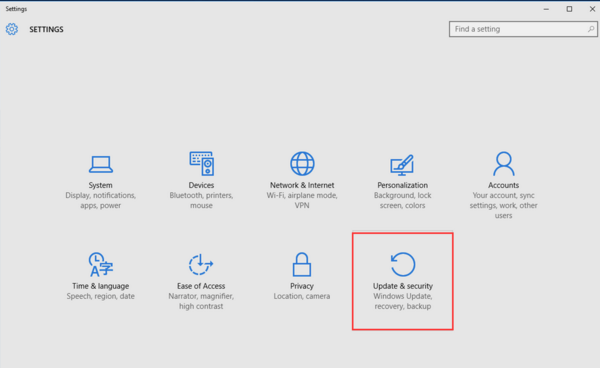This screenshot has width=600, height=368.
Task: Click the SETTINGS header title
Action: click(x=46, y=29)
